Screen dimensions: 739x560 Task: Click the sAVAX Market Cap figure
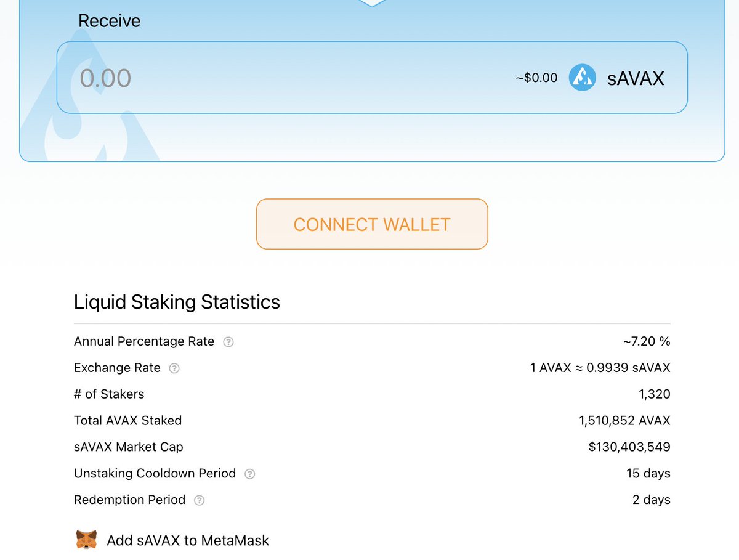click(x=630, y=447)
